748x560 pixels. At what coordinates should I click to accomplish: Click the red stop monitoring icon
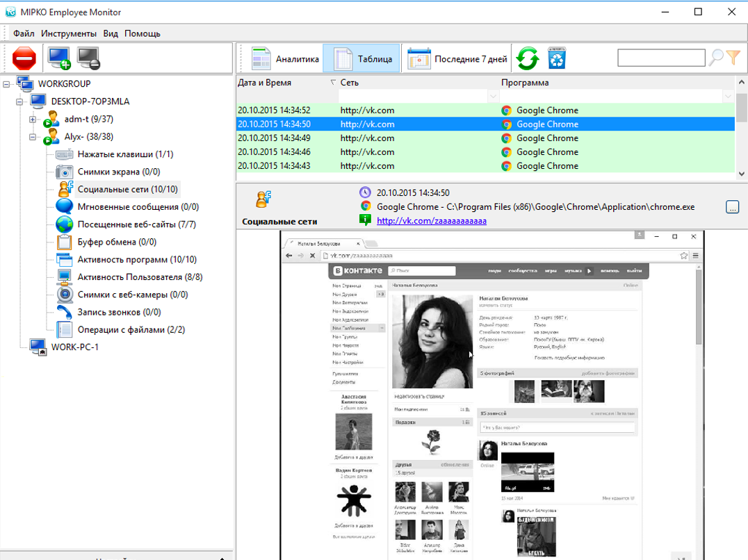pyautogui.click(x=24, y=58)
